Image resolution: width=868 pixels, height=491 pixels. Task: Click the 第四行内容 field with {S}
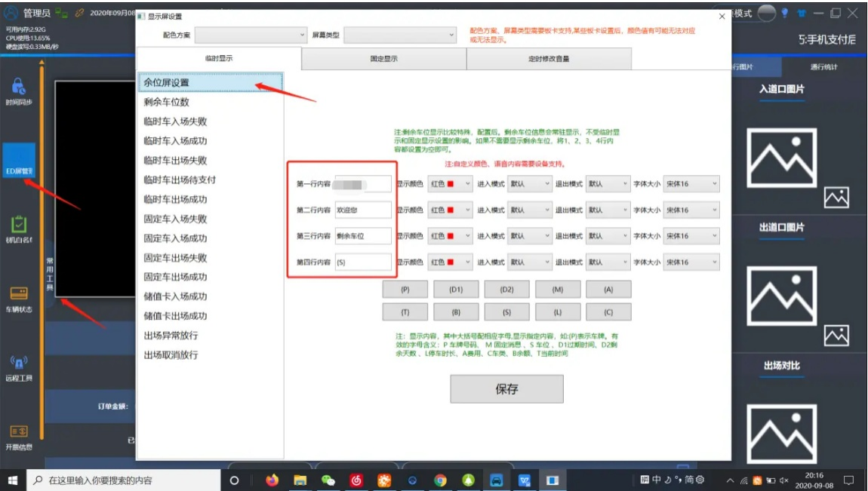click(x=363, y=262)
